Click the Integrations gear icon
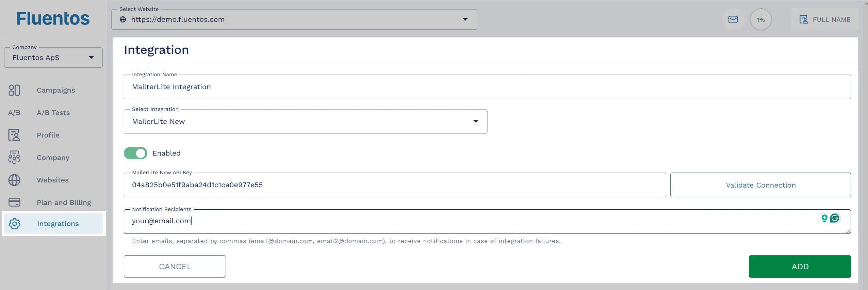The height and width of the screenshot is (290, 868). (x=15, y=224)
